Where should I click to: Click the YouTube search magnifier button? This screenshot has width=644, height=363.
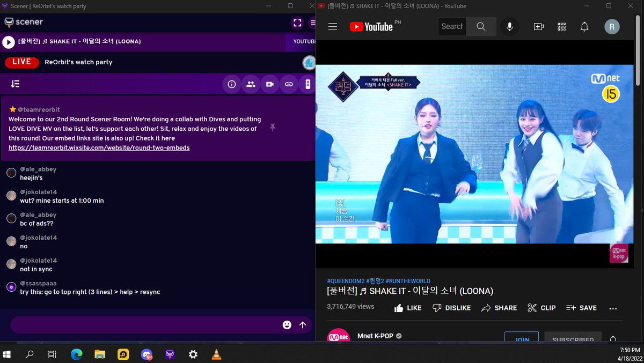[x=481, y=26]
